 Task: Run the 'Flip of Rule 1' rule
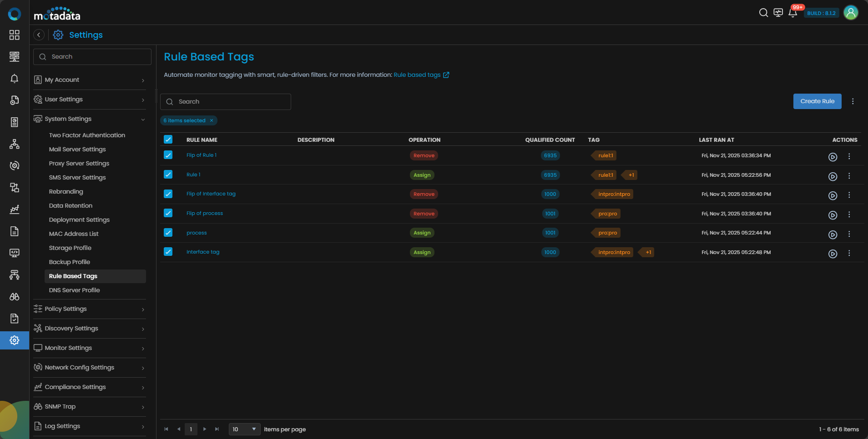pyautogui.click(x=833, y=157)
